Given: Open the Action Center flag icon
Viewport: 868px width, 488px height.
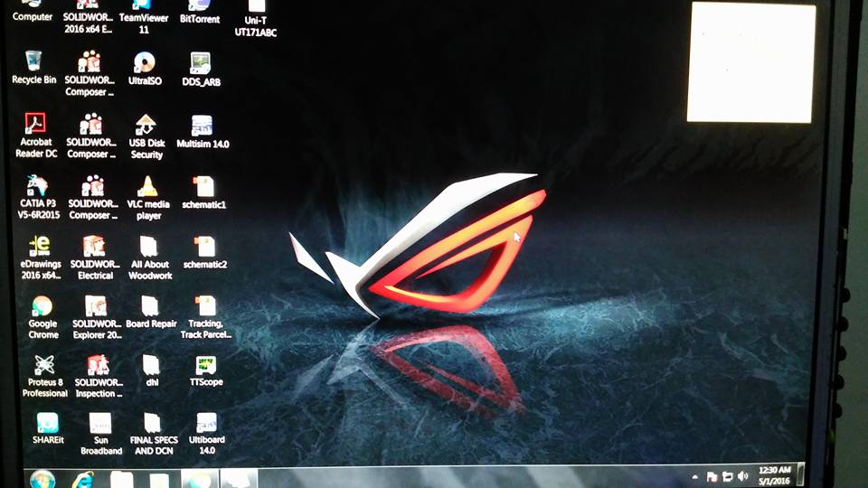Looking at the screenshot, I should point(712,477).
